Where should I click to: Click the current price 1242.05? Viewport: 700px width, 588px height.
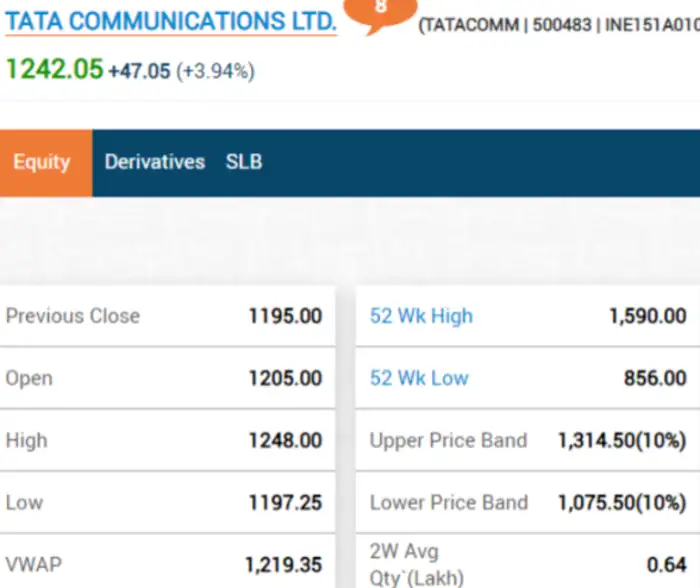click(54, 69)
